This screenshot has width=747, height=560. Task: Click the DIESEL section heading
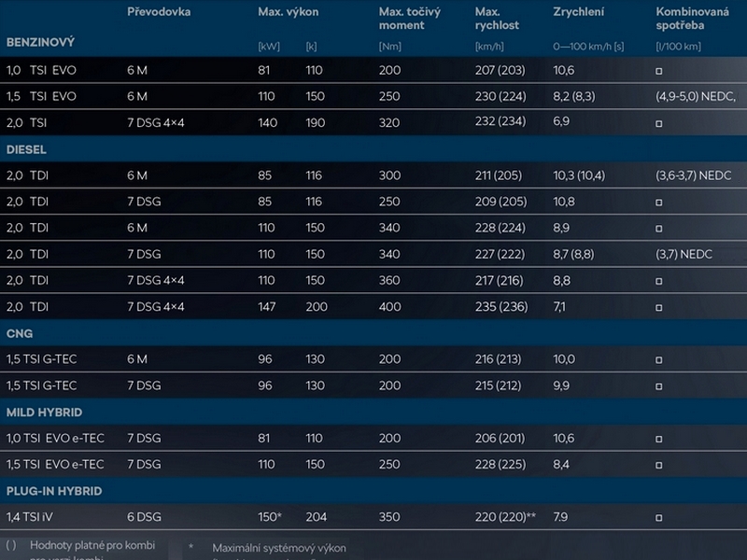click(26, 149)
